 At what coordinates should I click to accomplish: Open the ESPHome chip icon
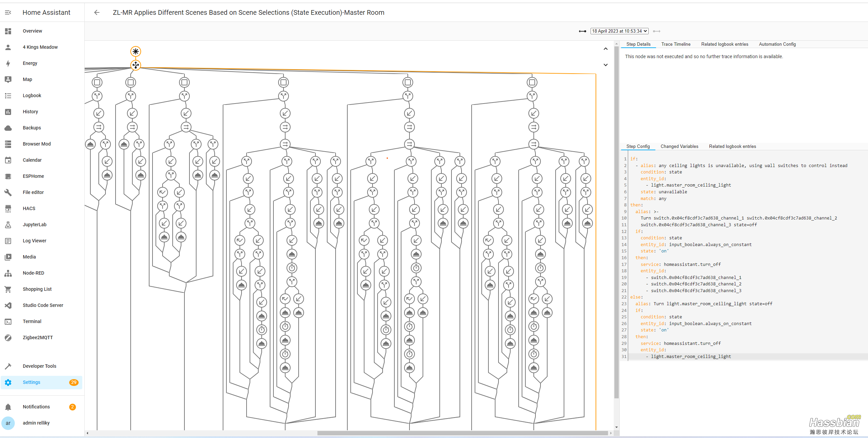point(8,176)
